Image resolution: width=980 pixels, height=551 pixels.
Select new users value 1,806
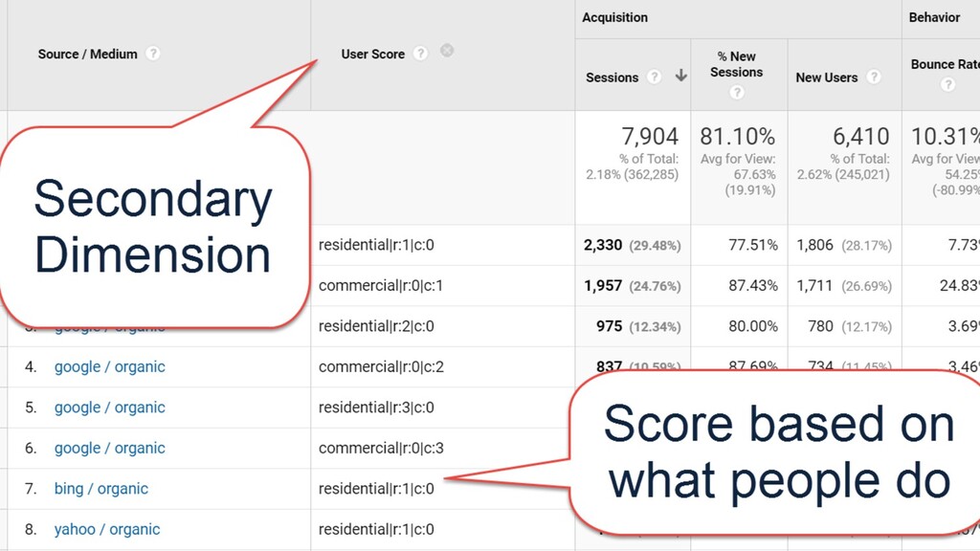pyautogui.click(x=815, y=245)
